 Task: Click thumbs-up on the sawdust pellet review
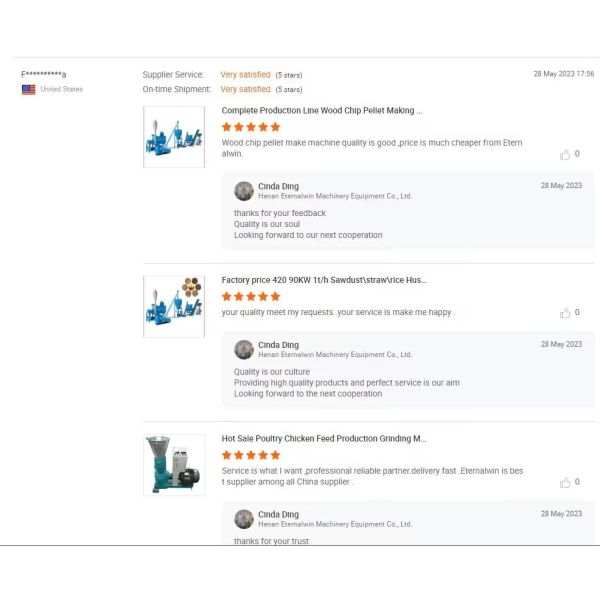click(565, 312)
